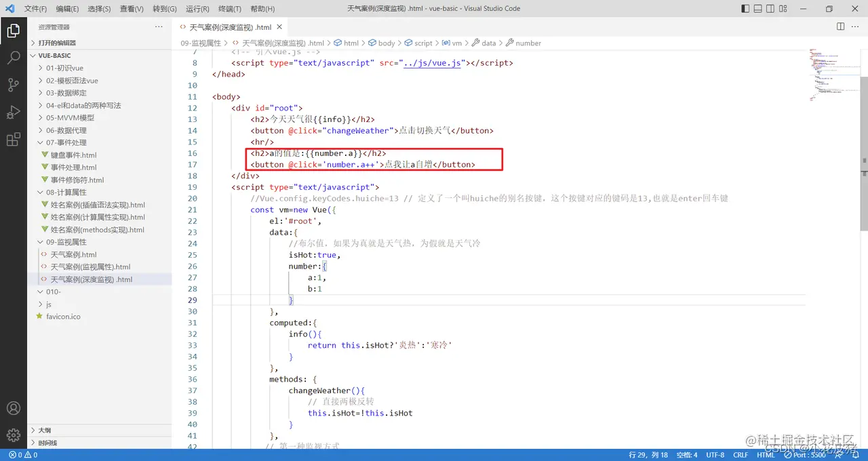This screenshot has width=868, height=461.
Task: Select the 天气案例(深度监视) .html editor tab
Action: tap(230, 28)
